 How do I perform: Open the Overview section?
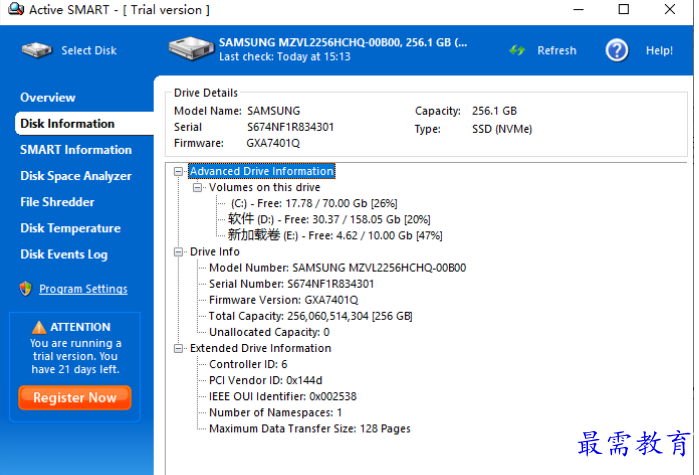[48, 98]
